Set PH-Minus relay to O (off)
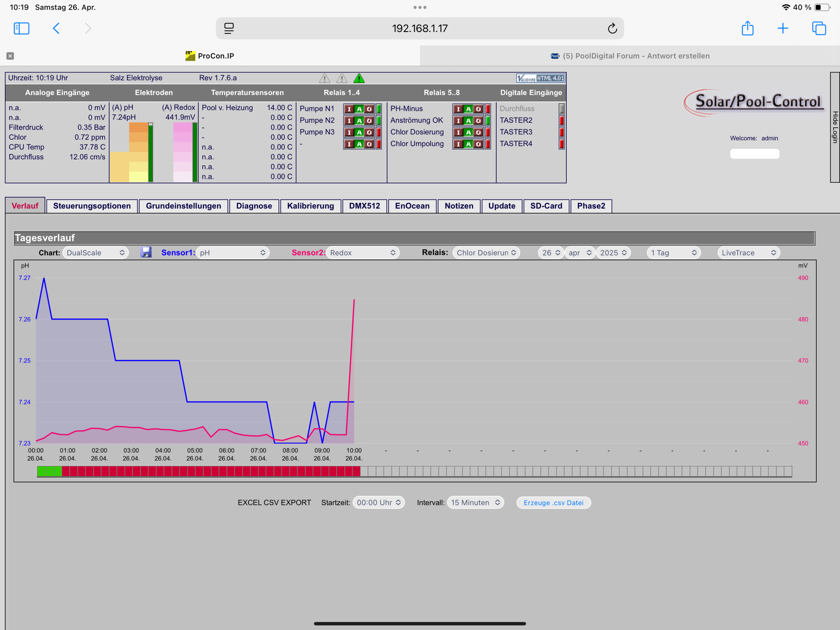 tap(478, 109)
